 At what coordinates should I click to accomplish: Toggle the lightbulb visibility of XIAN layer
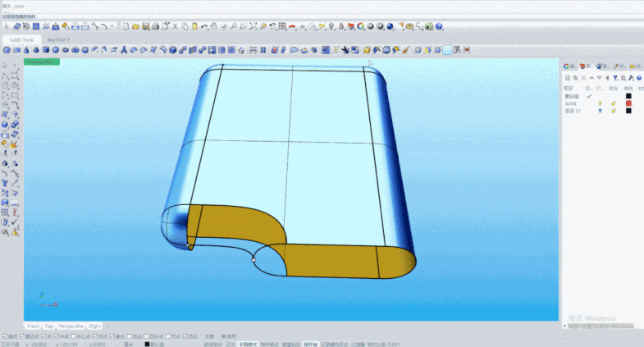601,103
